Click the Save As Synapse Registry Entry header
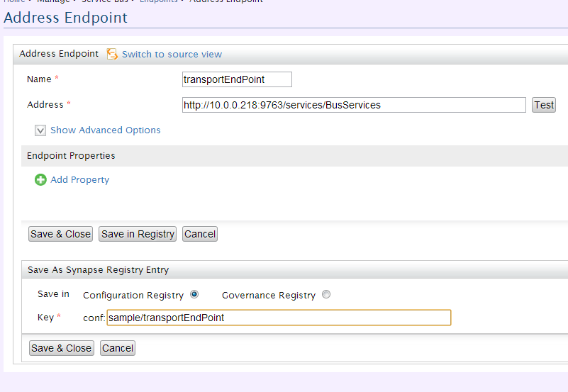 click(x=98, y=269)
